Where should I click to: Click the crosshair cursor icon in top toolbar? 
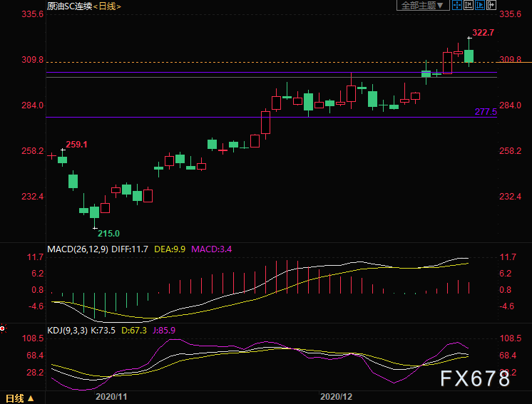[458, 6]
